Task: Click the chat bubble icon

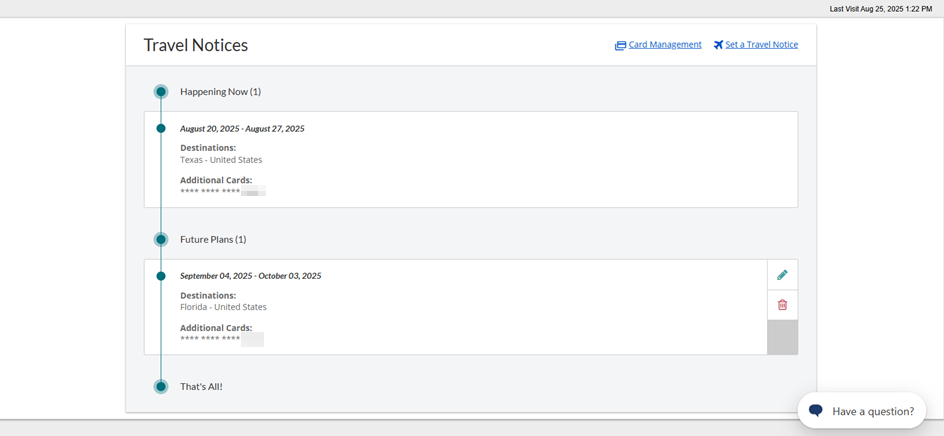Action: (x=816, y=411)
